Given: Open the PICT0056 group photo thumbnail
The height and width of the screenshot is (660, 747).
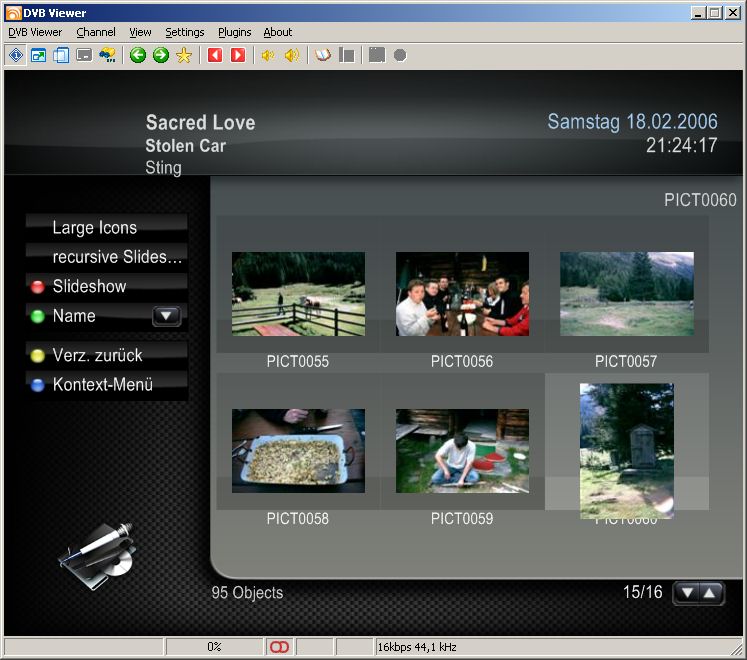Looking at the screenshot, I should [462, 293].
